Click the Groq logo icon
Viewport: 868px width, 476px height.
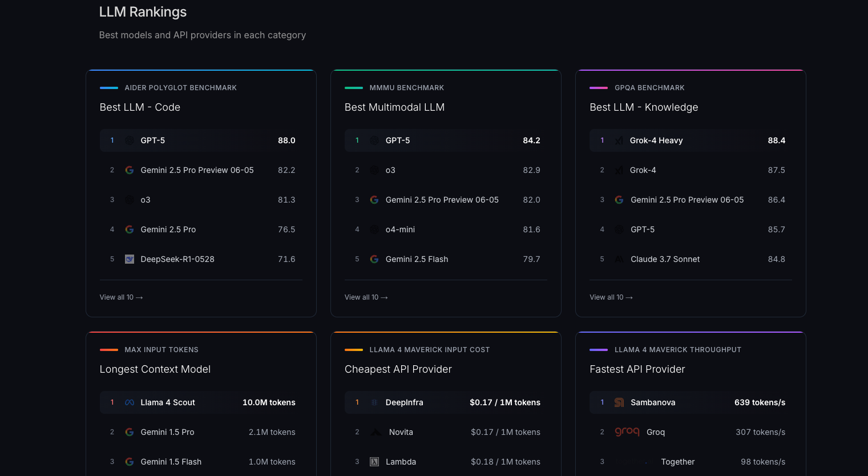tap(627, 432)
